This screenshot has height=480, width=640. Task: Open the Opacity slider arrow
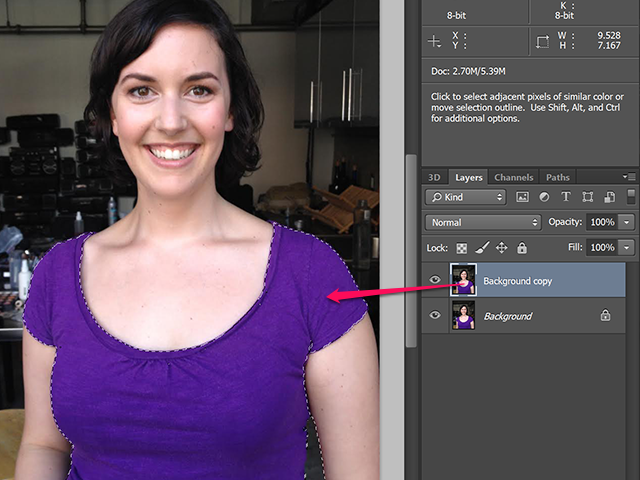pos(627,222)
